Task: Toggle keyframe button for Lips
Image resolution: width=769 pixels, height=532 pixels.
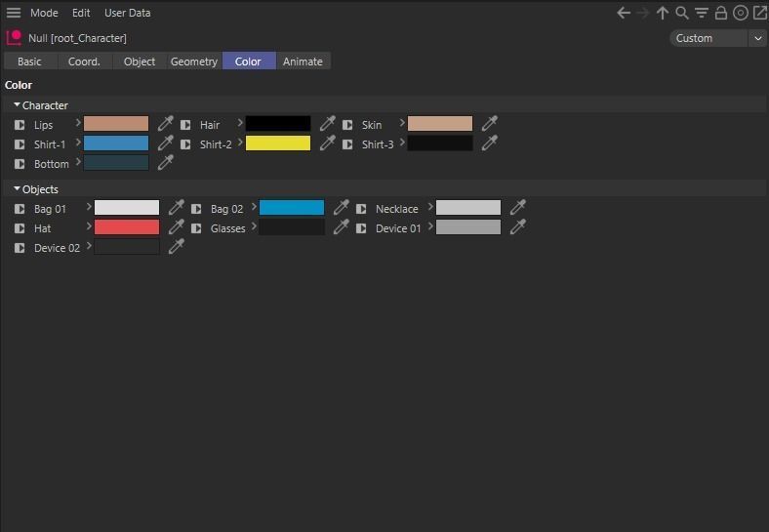Action: [x=20, y=125]
